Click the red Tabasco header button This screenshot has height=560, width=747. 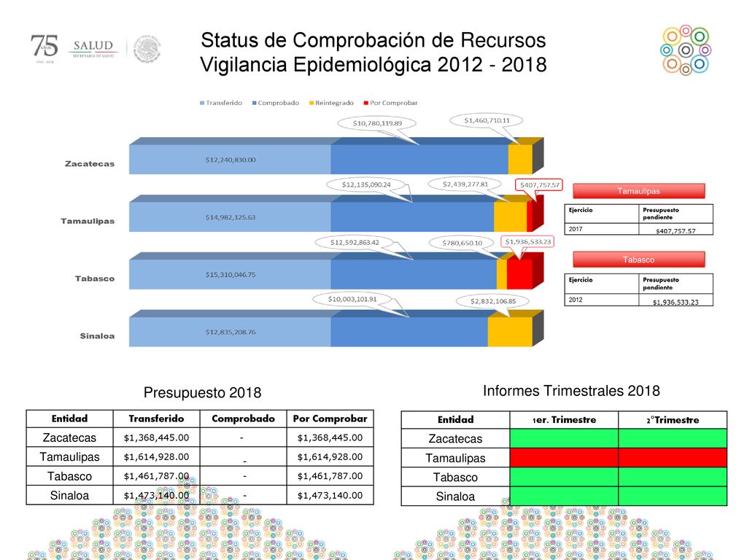(x=638, y=260)
